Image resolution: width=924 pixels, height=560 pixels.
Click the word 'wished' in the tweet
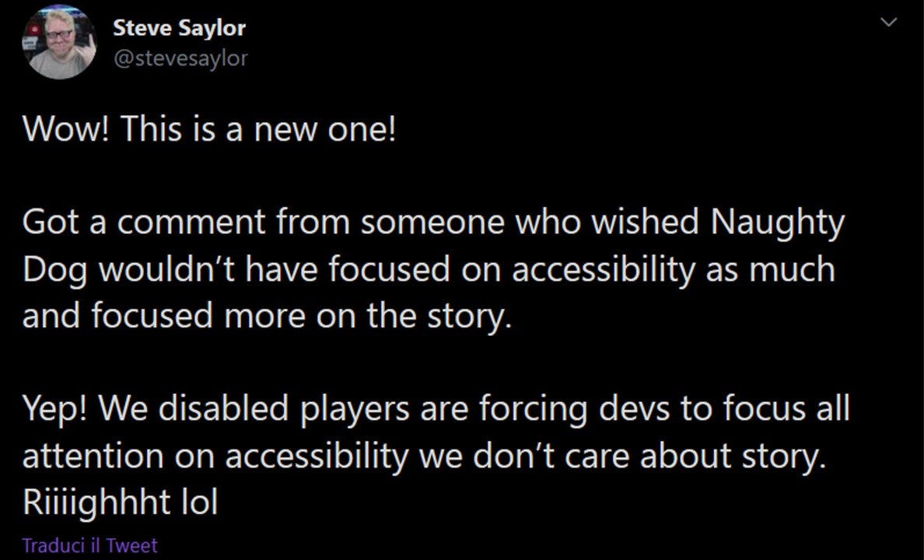[646, 222]
